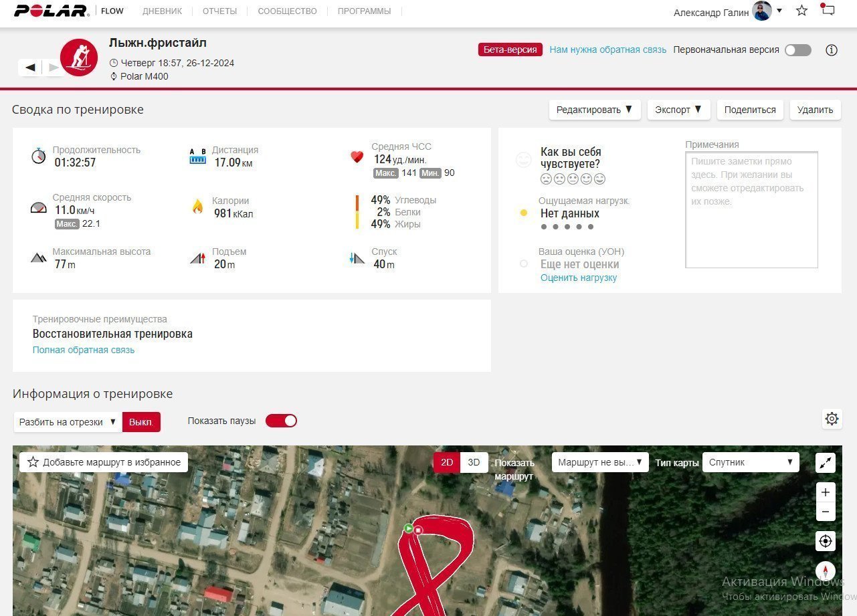The image size is (857, 616).
Task: Open the Редактировать dropdown
Action: (x=595, y=110)
